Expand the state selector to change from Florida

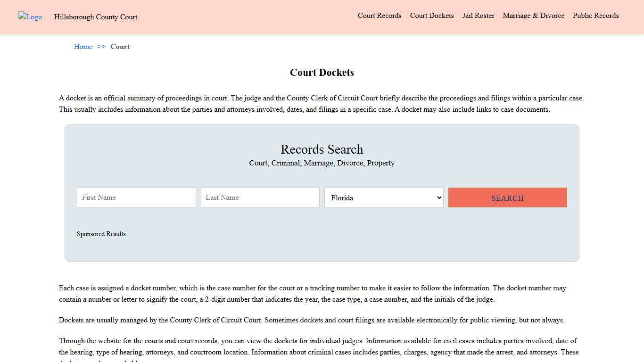pos(383,197)
